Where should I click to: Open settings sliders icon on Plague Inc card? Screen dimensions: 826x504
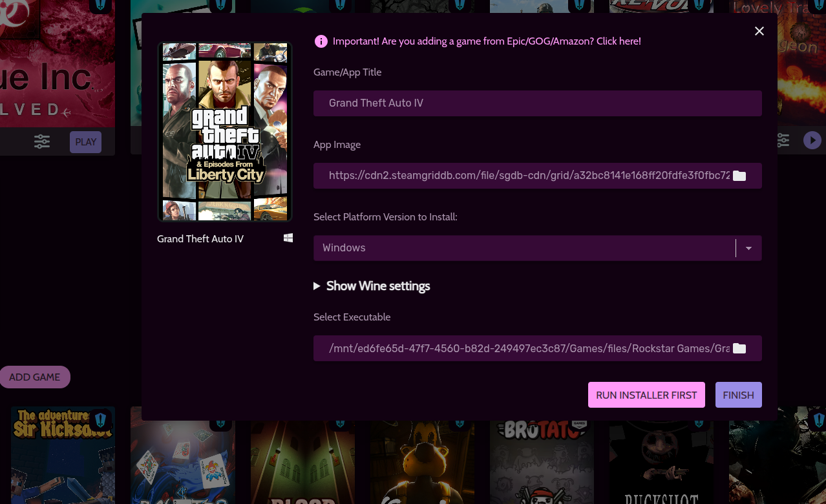click(42, 142)
